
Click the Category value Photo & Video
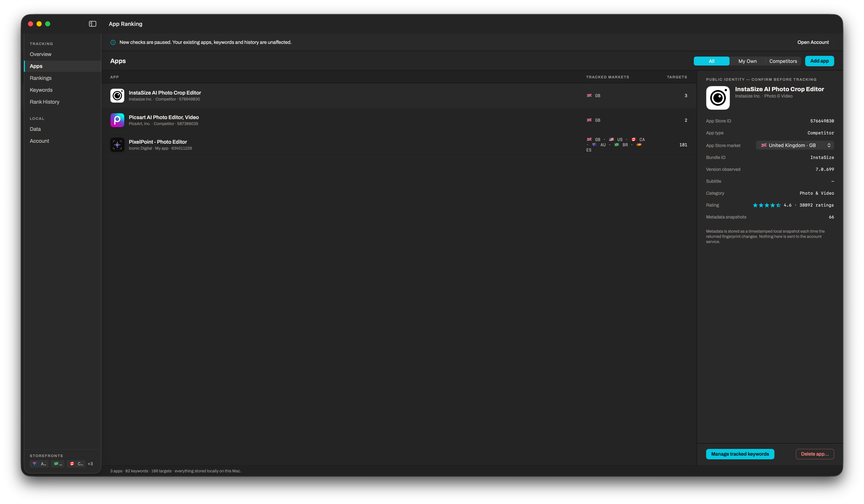pyautogui.click(x=817, y=193)
